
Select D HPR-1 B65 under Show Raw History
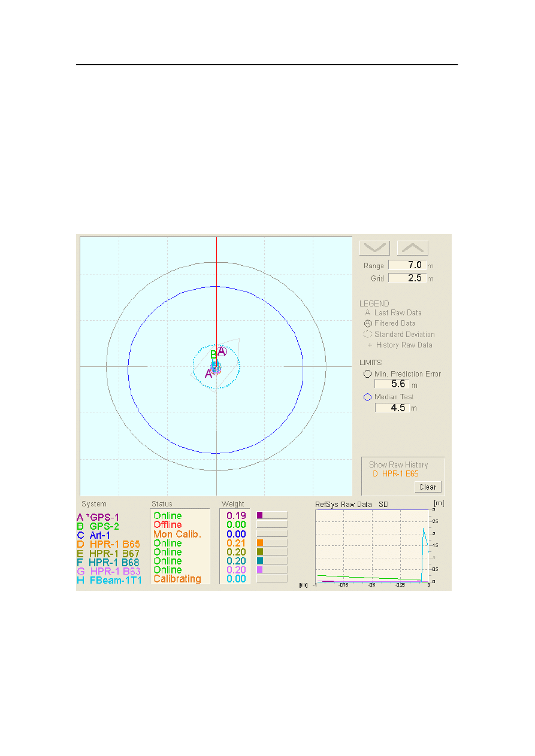[395, 474]
